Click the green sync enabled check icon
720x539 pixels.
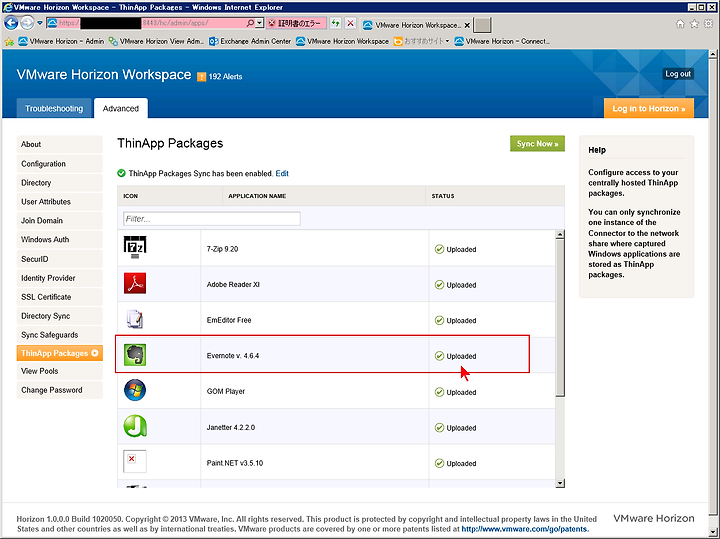(121, 173)
